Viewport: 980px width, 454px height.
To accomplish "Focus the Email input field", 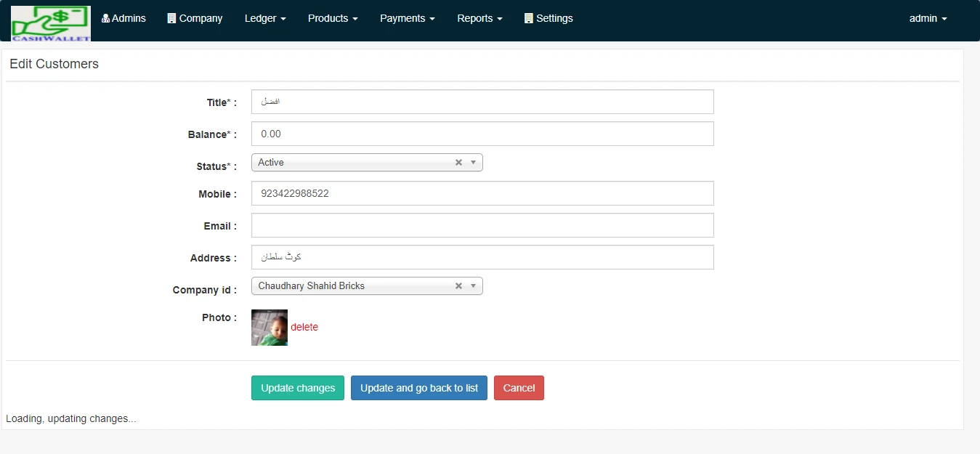I will pos(482,225).
